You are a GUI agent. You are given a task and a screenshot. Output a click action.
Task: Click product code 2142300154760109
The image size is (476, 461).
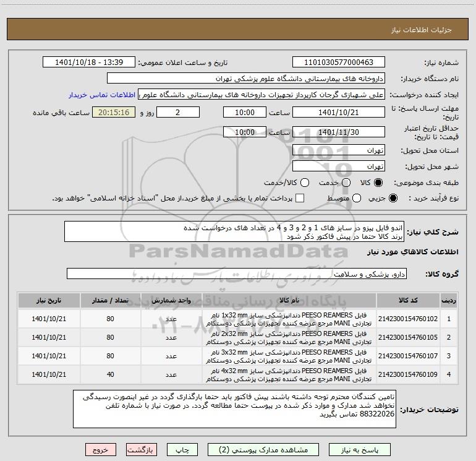408,374
